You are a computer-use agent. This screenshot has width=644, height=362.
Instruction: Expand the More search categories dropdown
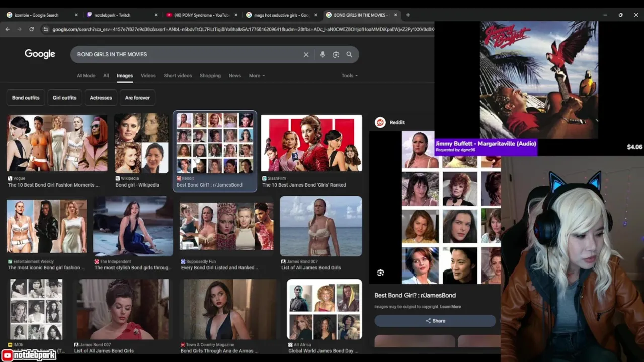pyautogui.click(x=257, y=76)
